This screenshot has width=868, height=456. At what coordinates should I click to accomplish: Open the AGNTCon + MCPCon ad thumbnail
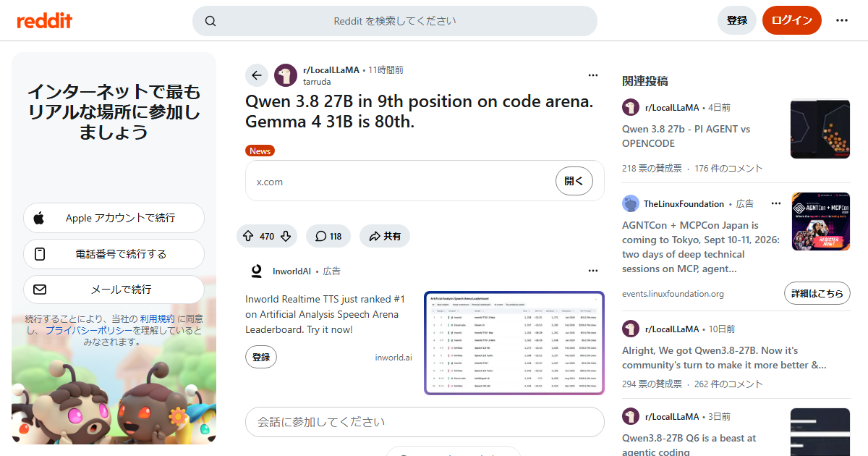[x=821, y=221]
